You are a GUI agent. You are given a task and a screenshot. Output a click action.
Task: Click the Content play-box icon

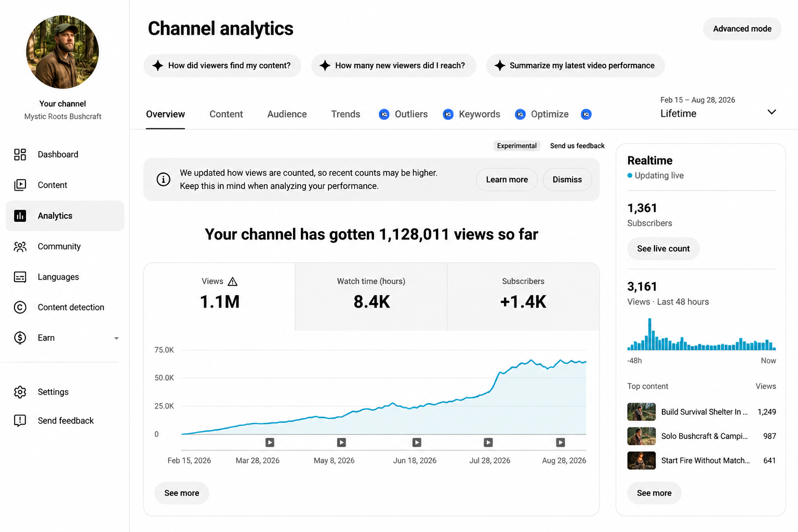tap(20, 185)
